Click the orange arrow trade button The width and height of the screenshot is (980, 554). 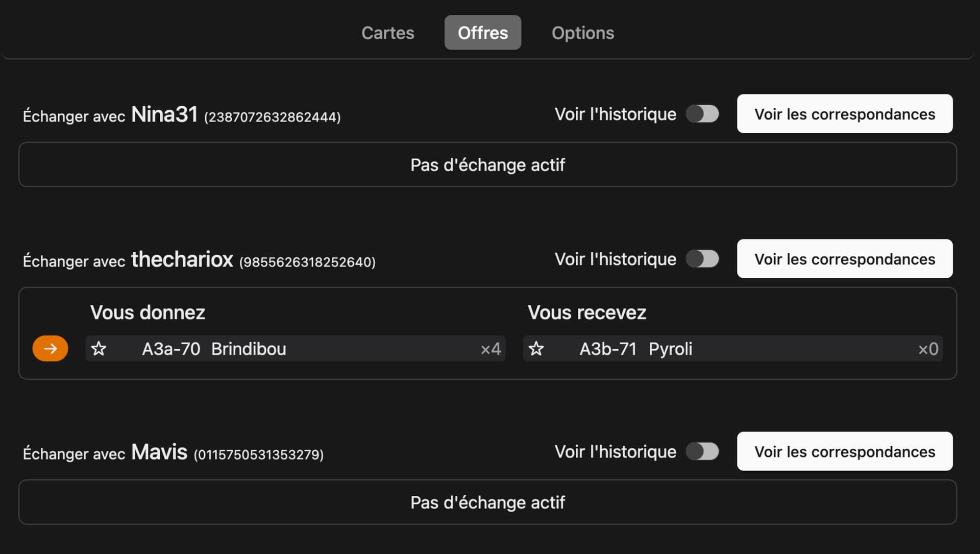point(50,349)
